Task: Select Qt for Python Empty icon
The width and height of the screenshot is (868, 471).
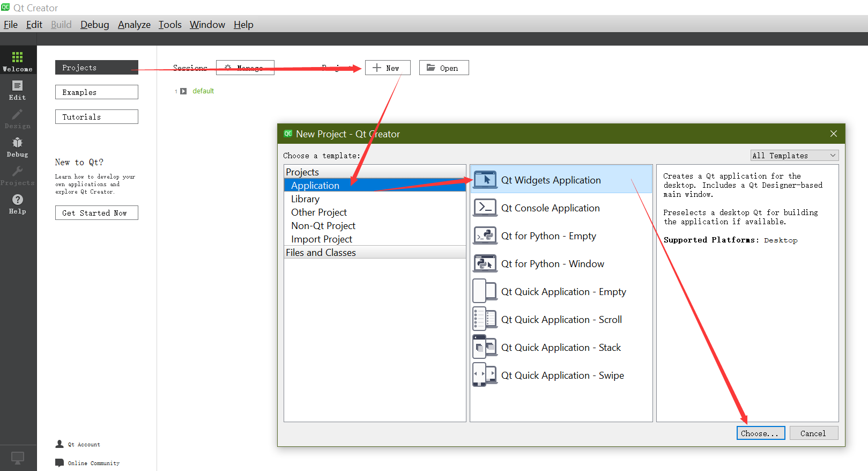Action: (x=485, y=235)
